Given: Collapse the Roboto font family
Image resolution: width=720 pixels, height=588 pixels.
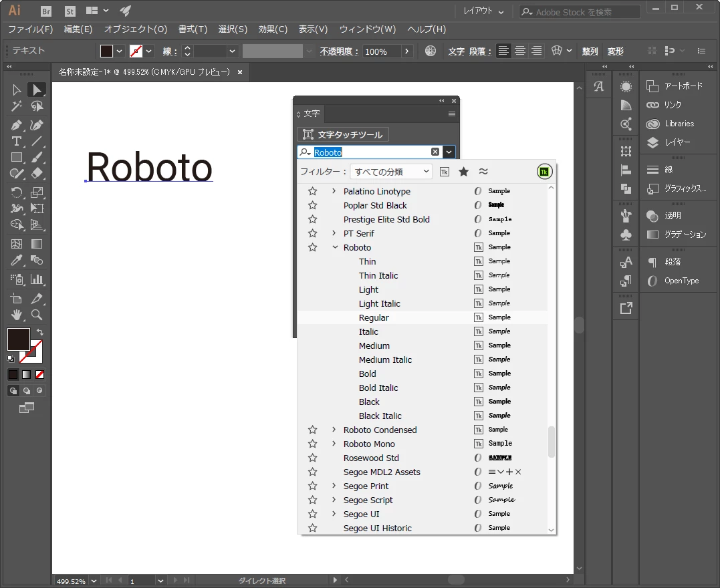Looking at the screenshot, I should pyautogui.click(x=335, y=247).
